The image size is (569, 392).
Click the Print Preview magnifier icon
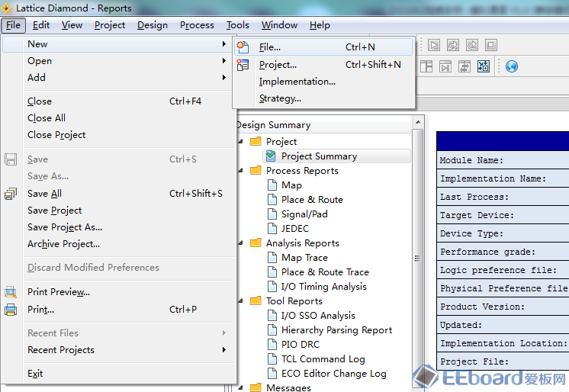pyautogui.click(x=11, y=292)
